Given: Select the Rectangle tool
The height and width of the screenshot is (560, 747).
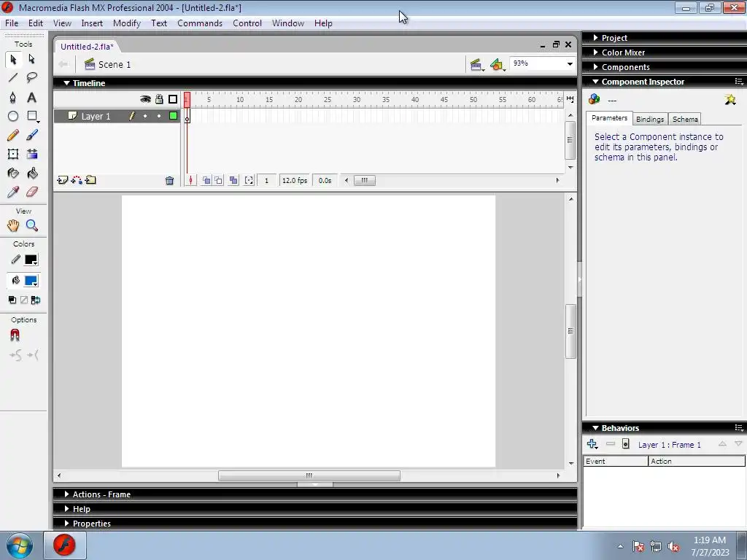Looking at the screenshot, I should click(32, 116).
